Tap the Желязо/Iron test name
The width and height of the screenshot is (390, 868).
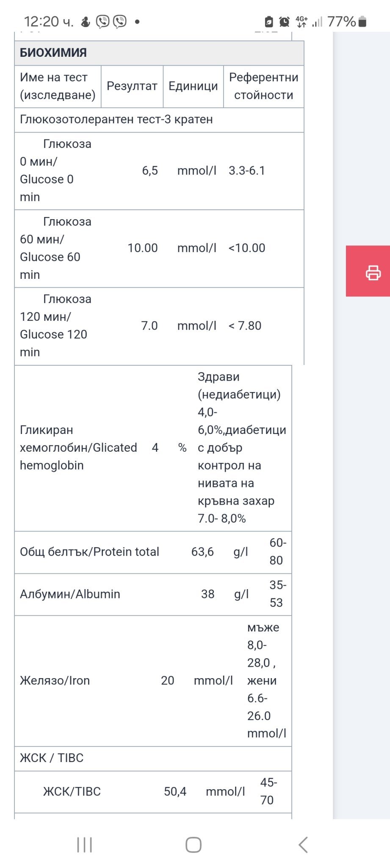(x=55, y=681)
